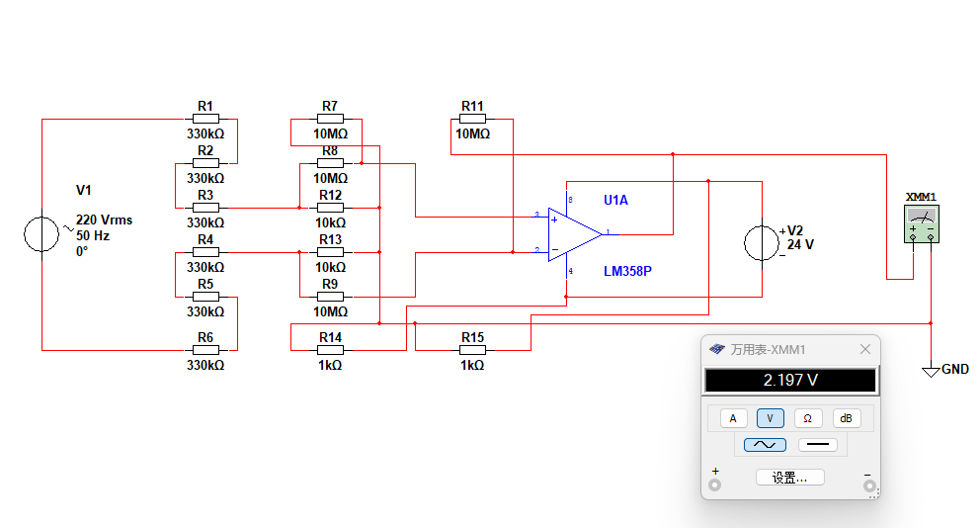The image size is (980, 528).
Task: Select resistor R2 symbol
Action: [x=205, y=163]
